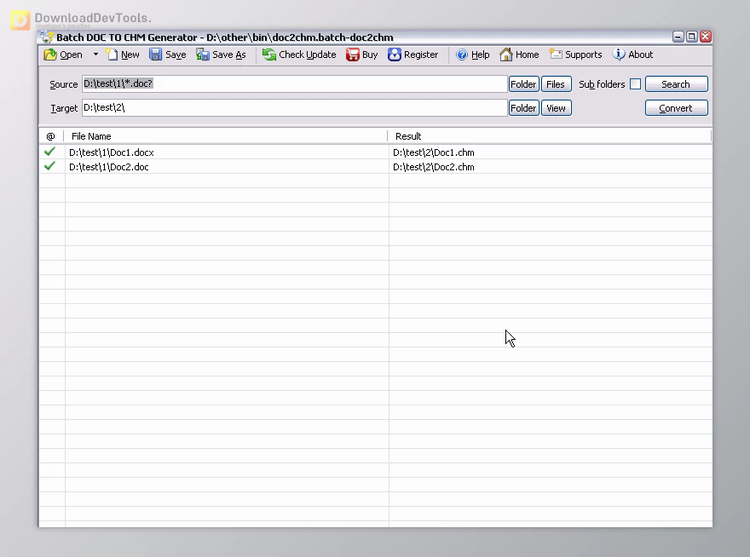Expand the Open dropdown arrow
The width and height of the screenshot is (750, 557).
click(x=96, y=55)
